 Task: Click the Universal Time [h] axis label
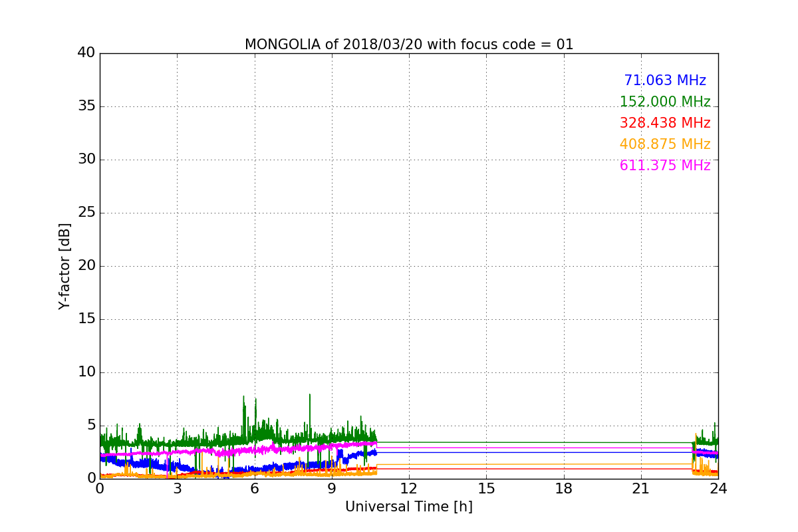point(409,507)
